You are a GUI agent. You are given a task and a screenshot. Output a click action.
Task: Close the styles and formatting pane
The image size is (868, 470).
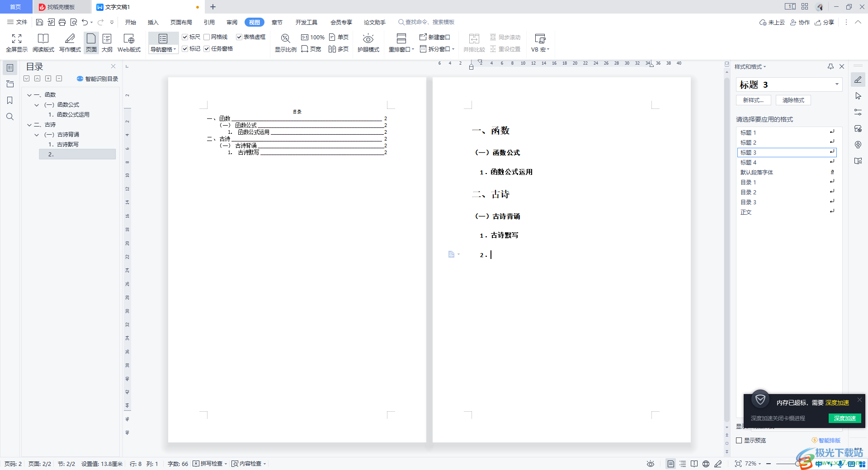[842, 66]
